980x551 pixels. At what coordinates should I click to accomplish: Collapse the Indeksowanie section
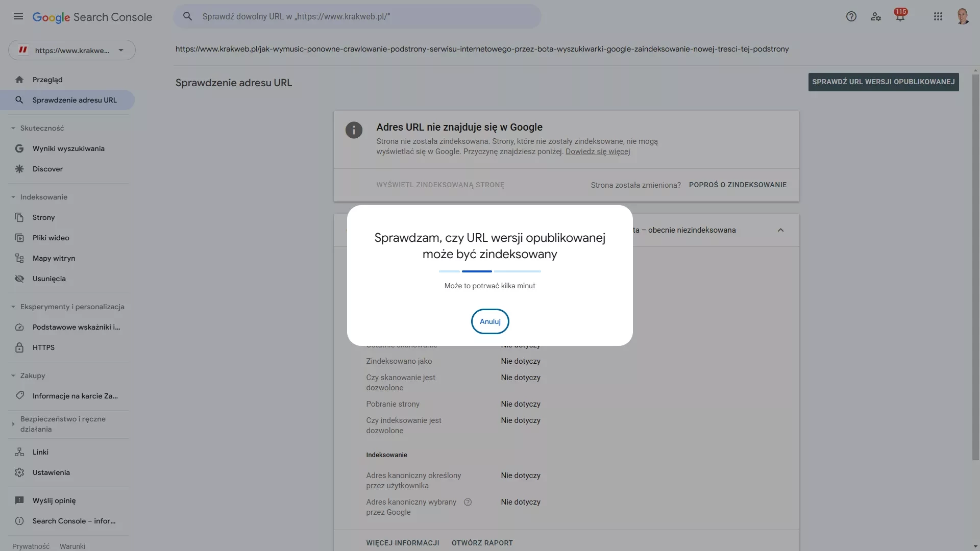click(x=13, y=197)
